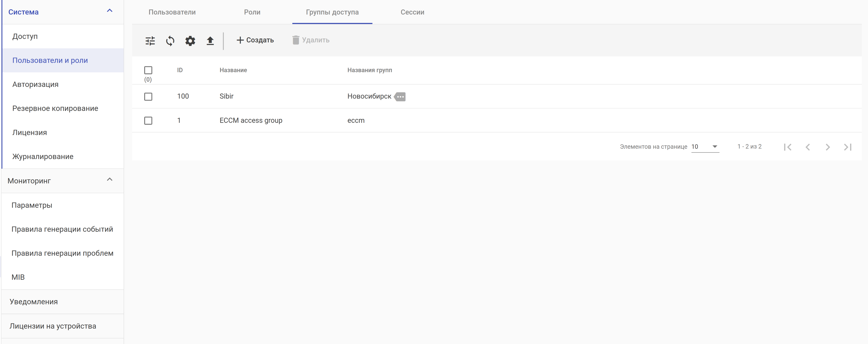Sort table by Название column header
The height and width of the screenshot is (344, 868).
pyautogui.click(x=233, y=70)
